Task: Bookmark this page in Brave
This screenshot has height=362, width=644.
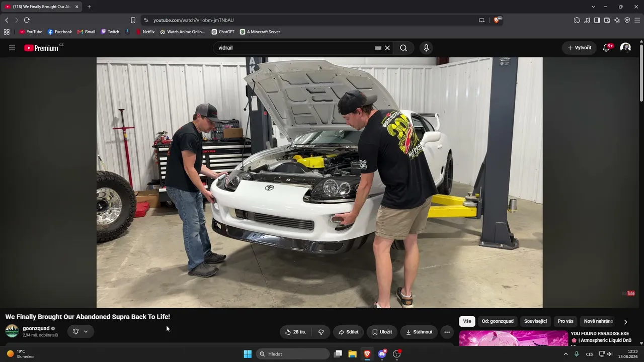Action: point(133,20)
